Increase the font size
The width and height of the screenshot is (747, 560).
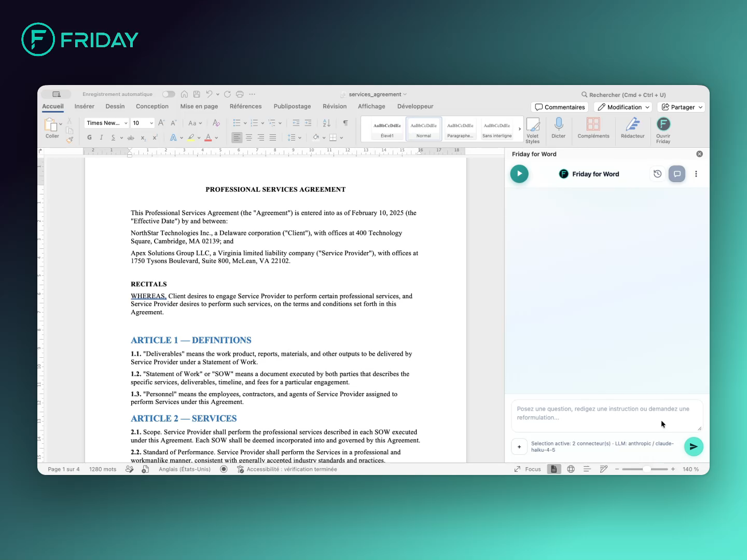[x=161, y=123]
